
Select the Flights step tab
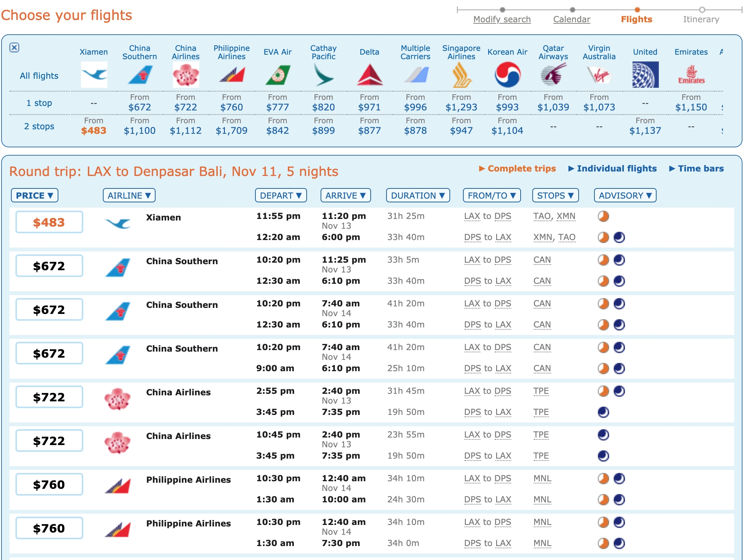coord(637,19)
